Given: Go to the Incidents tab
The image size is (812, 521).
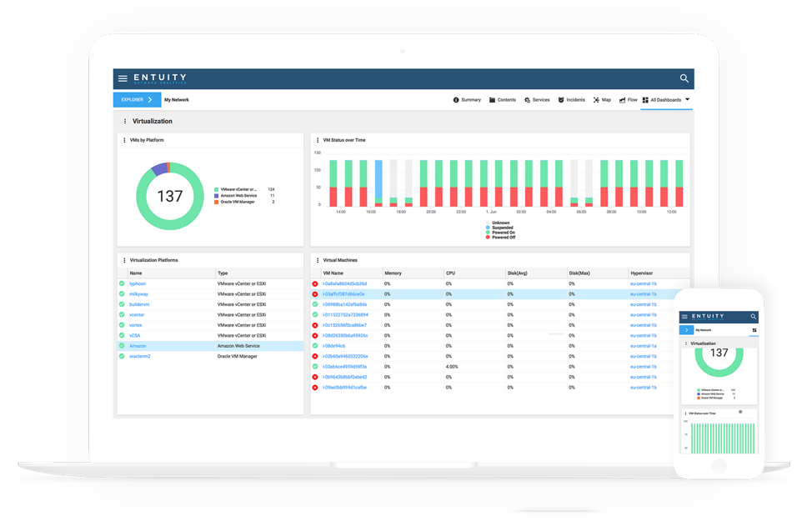Looking at the screenshot, I should click(572, 100).
